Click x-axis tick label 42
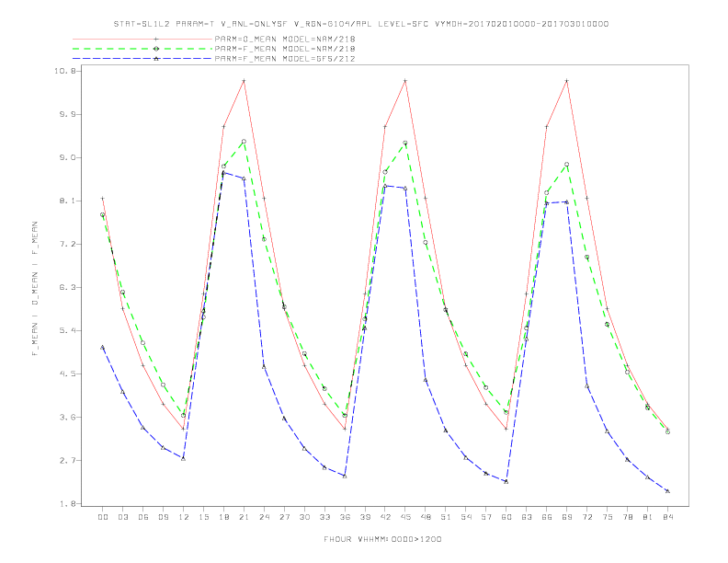The width and height of the screenshot is (728, 563). pos(385,517)
